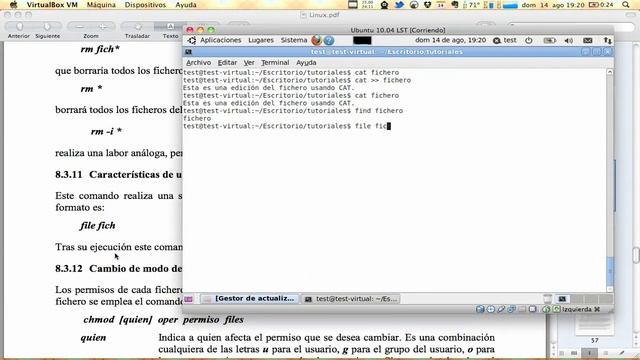Select page 57 thumbnail in Preview sidebar
640x360 pixels.
pyautogui.click(x=594, y=325)
